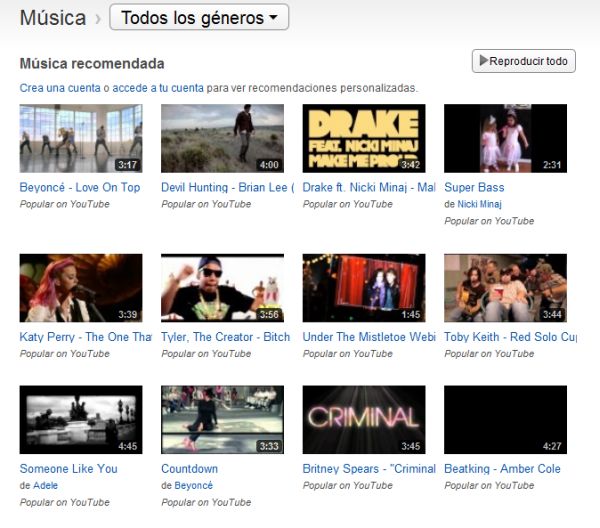Open the Tyler, The Creator thumbnail
This screenshot has width=600, height=528.
coord(222,288)
